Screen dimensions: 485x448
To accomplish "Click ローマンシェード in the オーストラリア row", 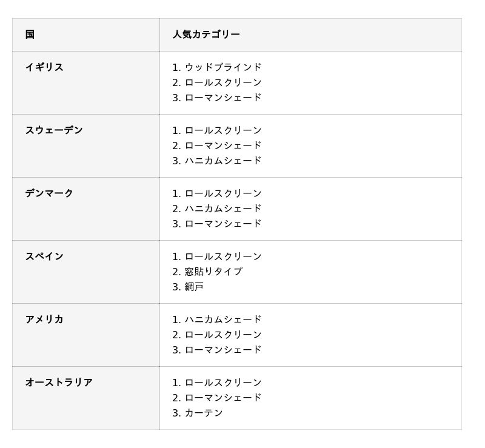I will (x=223, y=398).
